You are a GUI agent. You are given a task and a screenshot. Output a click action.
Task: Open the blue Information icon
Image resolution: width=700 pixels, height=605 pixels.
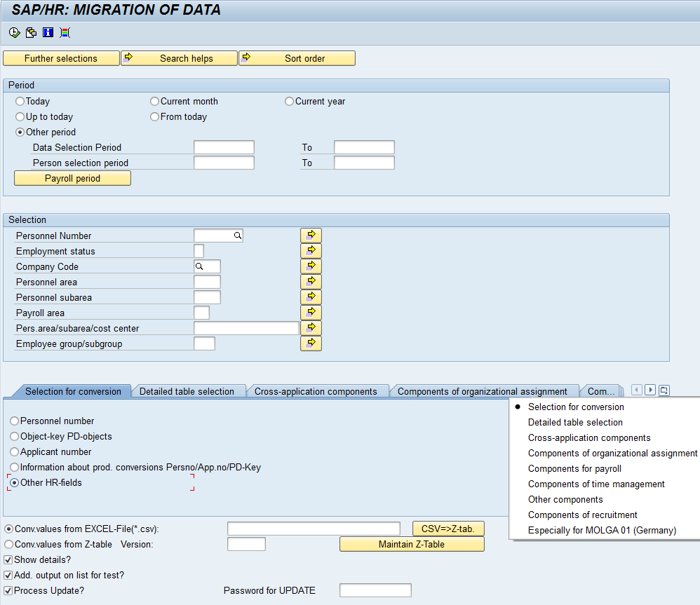48,32
